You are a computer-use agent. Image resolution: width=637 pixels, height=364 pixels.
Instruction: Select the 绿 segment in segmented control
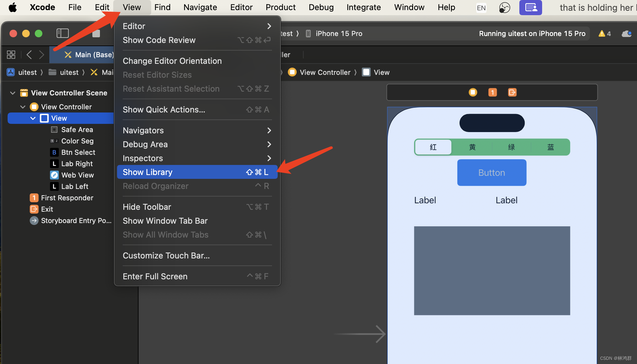(511, 147)
